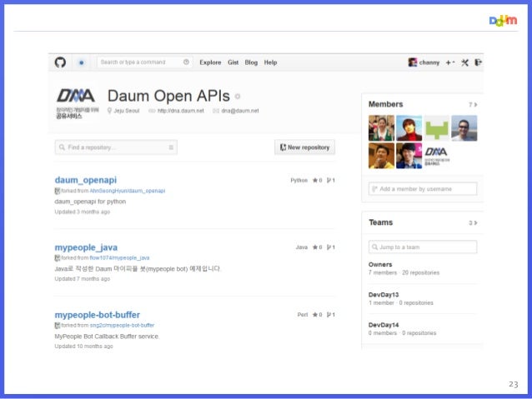Open member avatar wearing sunglasses
The width and height of the screenshot is (532, 399).
[x=464, y=128]
